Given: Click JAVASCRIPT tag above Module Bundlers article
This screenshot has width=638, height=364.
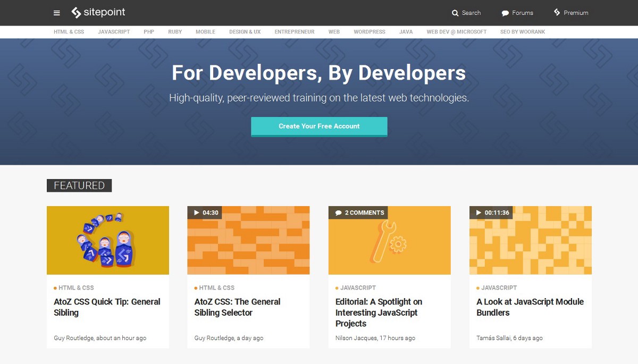Looking at the screenshot, I should click(499, 288).
